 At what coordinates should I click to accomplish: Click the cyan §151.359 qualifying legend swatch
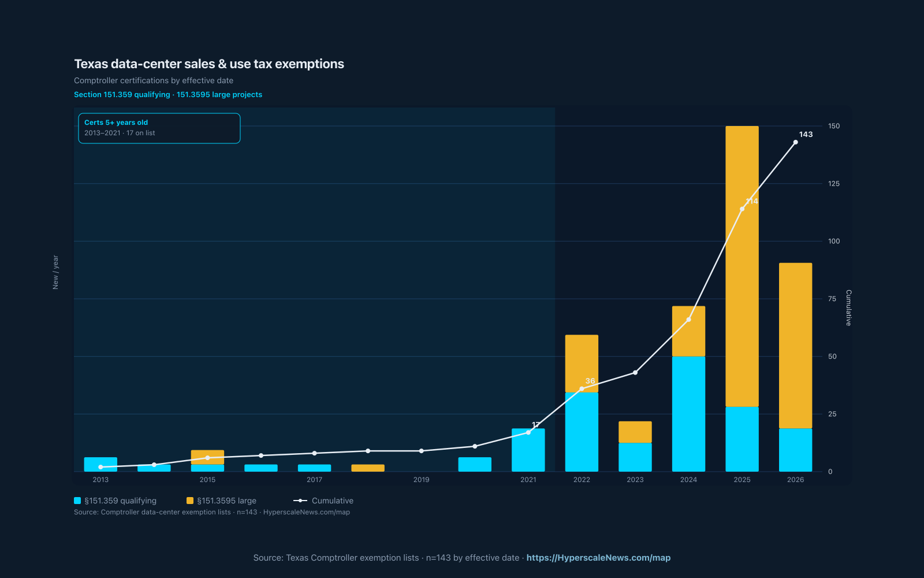pyautogui.click(x=77, y=501)
